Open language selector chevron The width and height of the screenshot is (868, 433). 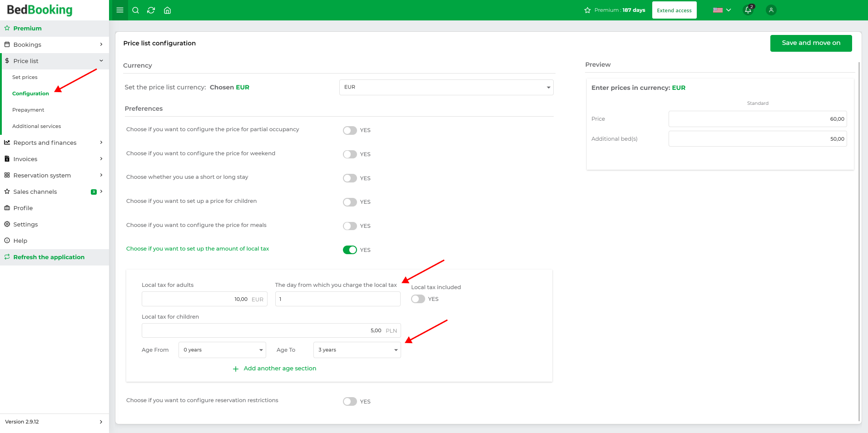coord(729,10)
